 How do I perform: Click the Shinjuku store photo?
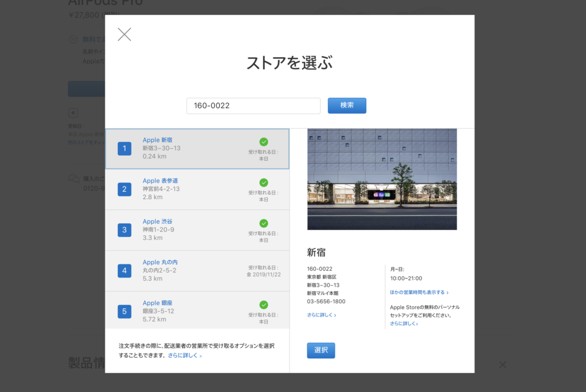click(x=382, y=179)
